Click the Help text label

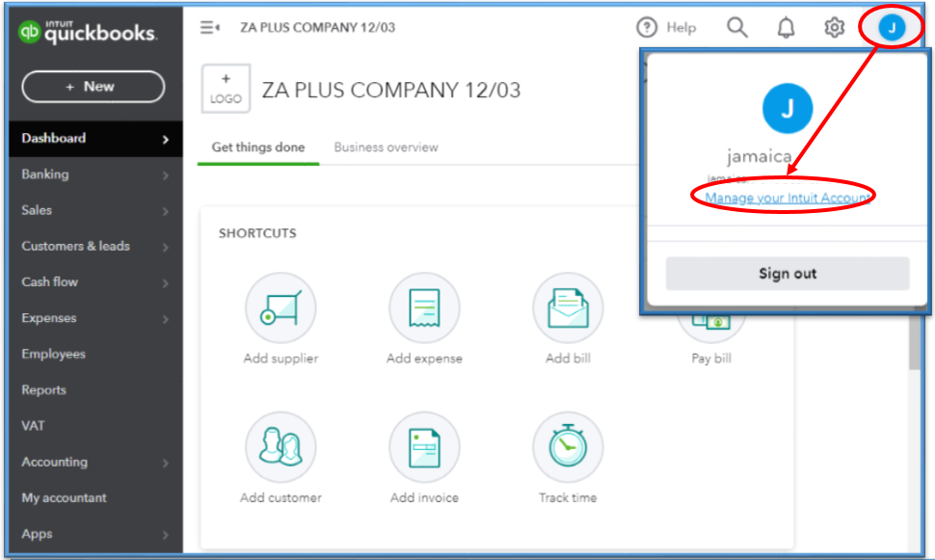(681, 27)
